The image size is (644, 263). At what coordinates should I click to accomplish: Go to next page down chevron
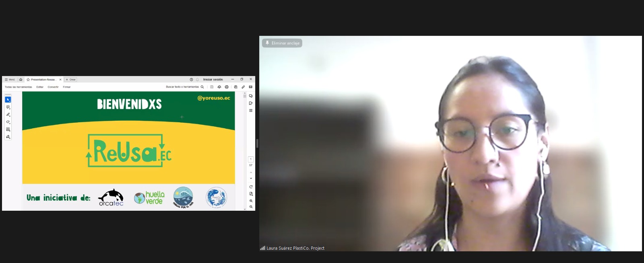pos(251,178)
